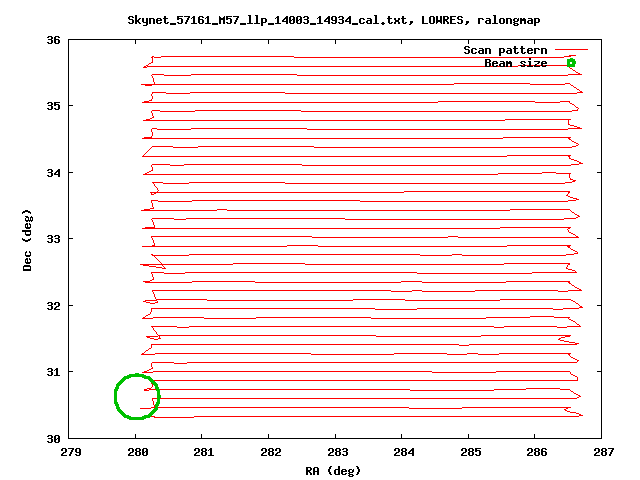This screenshot has width=640, height=480.
Task: Click the x-axis tick label 285
Action: click(x=471, y=452)
